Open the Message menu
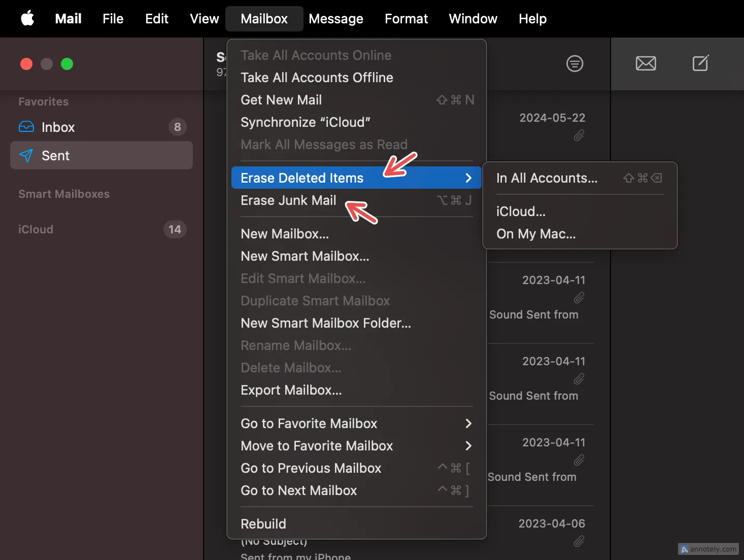 336,19
